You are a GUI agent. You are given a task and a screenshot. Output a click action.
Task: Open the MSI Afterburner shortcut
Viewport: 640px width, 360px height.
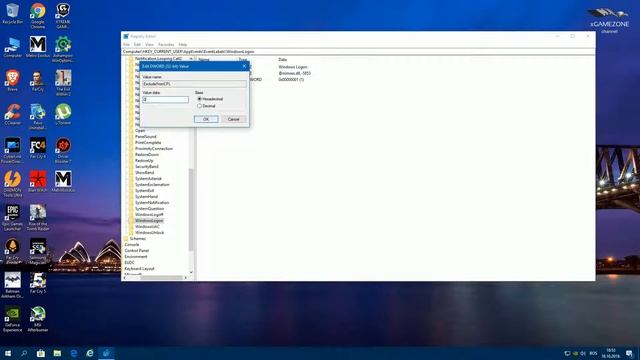38,319
